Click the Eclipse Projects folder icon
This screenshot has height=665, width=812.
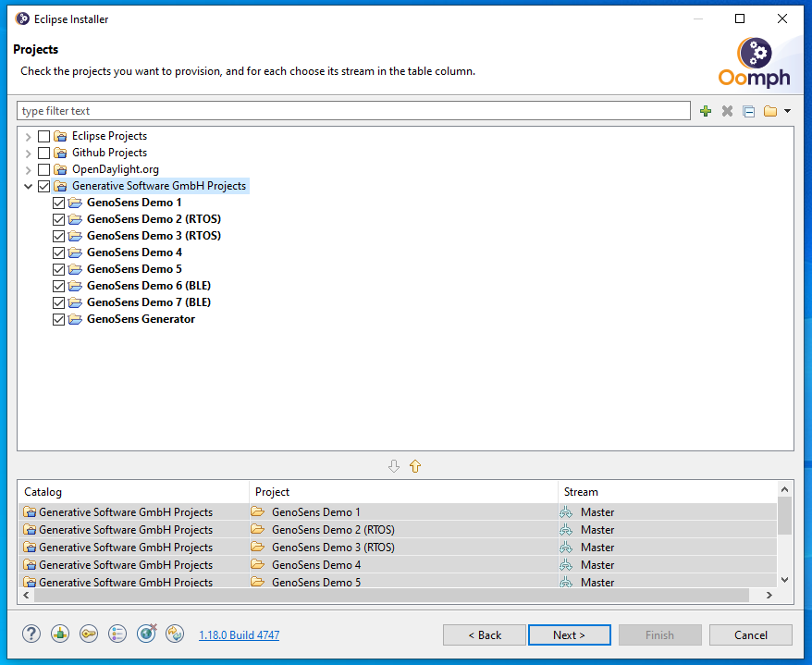tap(61, 136)
